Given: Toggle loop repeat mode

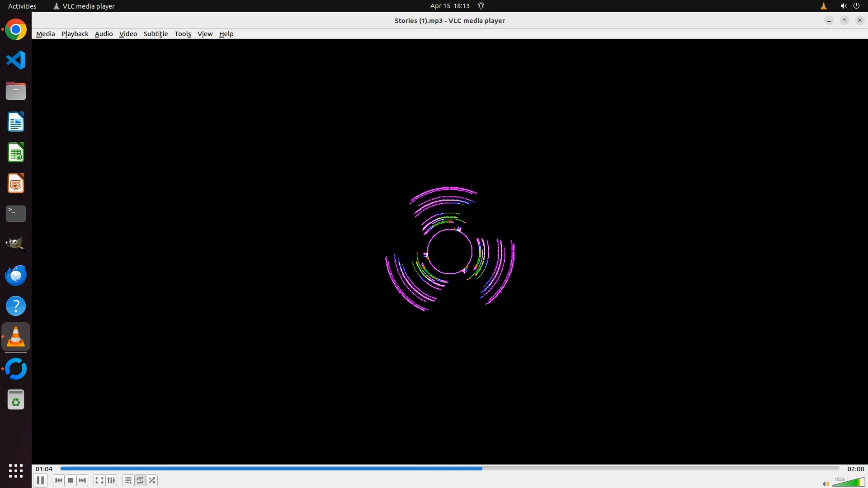Looking at the screenshot, I should click(x=140, y=480).
